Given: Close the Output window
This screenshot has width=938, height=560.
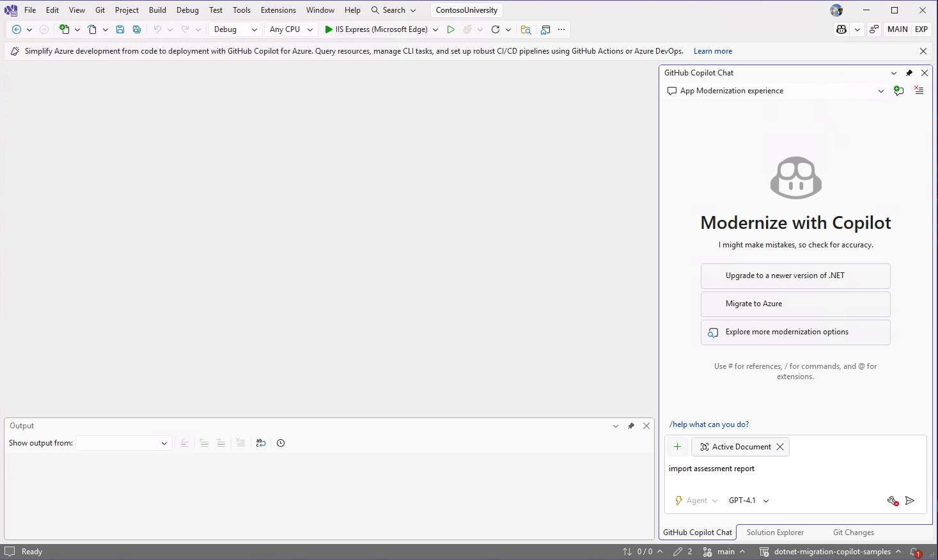Looking at the screenshot, I should coord(646,426).
